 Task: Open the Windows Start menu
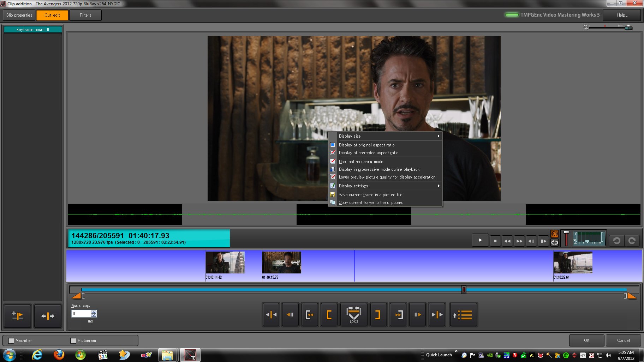(x=9, y=355)
